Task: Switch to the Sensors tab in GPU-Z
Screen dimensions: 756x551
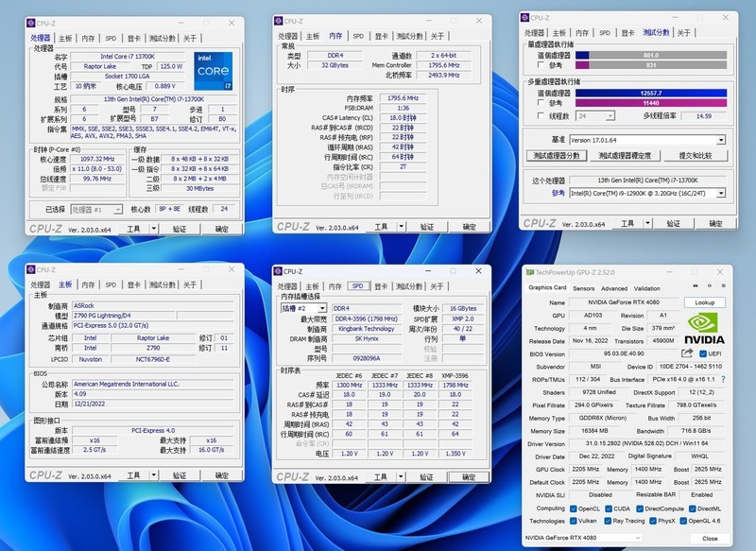Action: pos(583,288)
